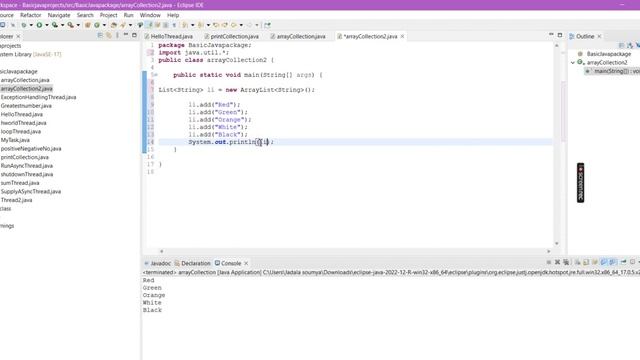
Task: Close the Console view tab
Action: pyautogui.click(x=246, y=263)
